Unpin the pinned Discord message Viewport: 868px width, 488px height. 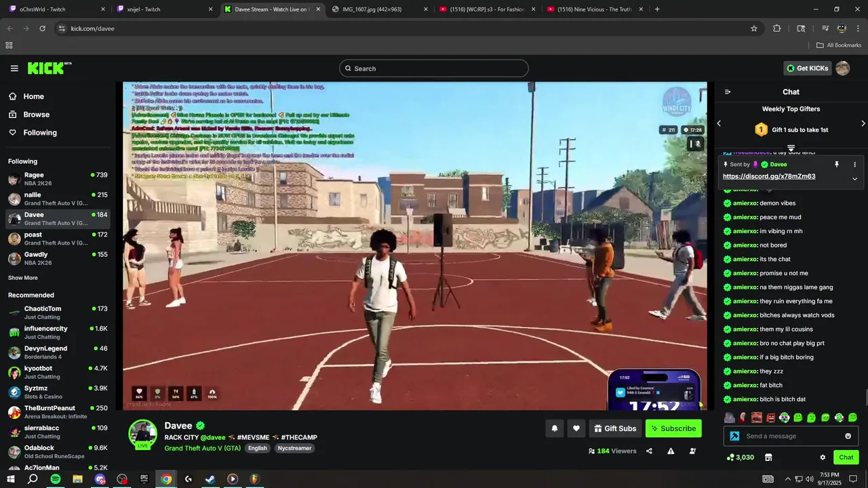(x=837, y=165)
